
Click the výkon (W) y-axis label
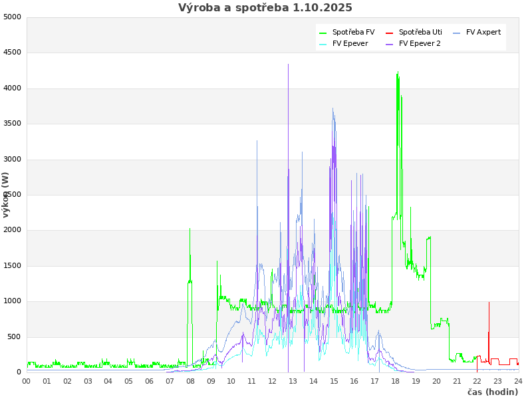pos(6,195)
